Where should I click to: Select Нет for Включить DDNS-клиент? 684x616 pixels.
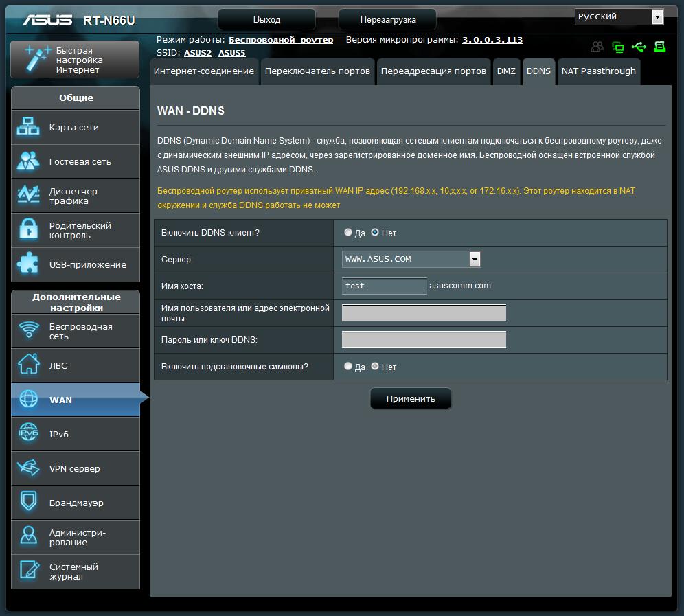375,232
